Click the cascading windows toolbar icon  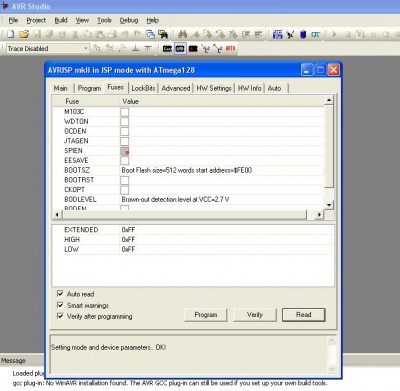(x=150, y=34)
